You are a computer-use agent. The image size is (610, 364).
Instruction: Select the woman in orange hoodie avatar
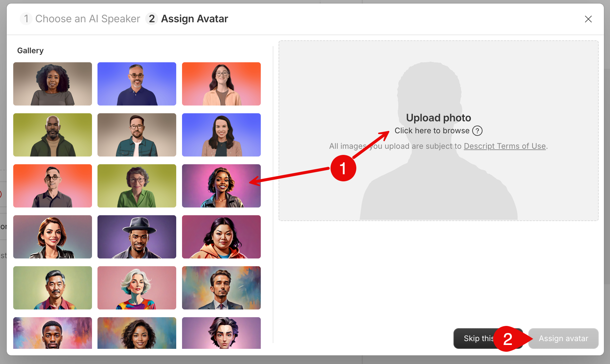point(221,237)
